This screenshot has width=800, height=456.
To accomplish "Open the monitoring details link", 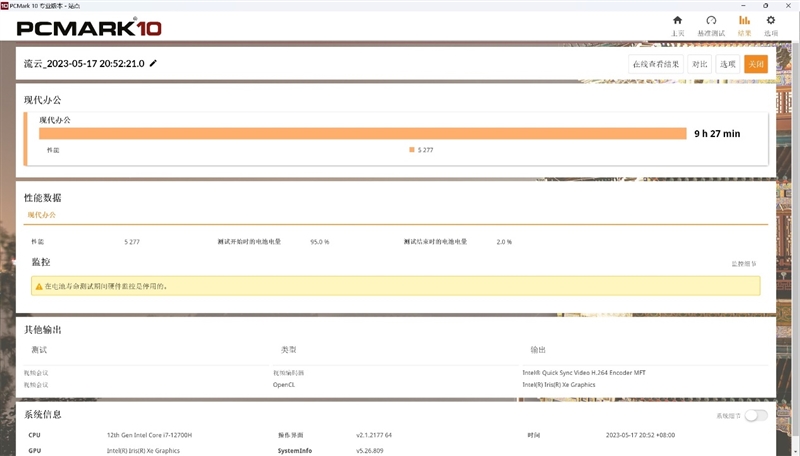I will 744,264.
